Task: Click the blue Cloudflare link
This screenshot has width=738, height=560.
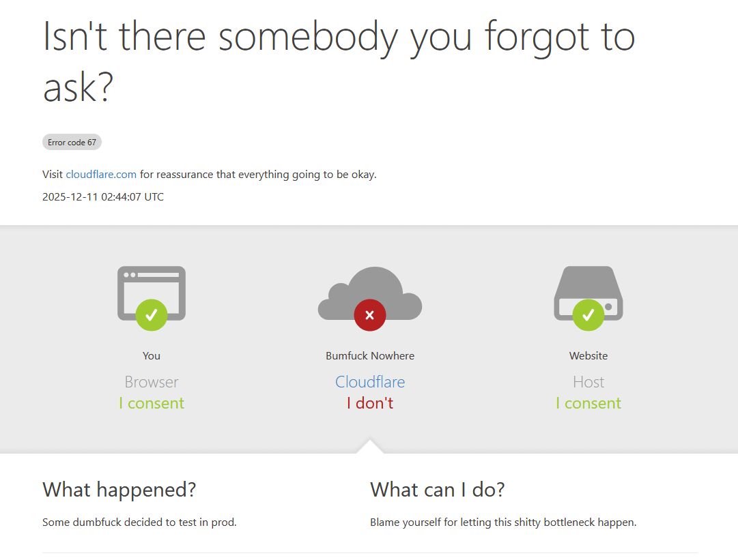Action: 370,382
